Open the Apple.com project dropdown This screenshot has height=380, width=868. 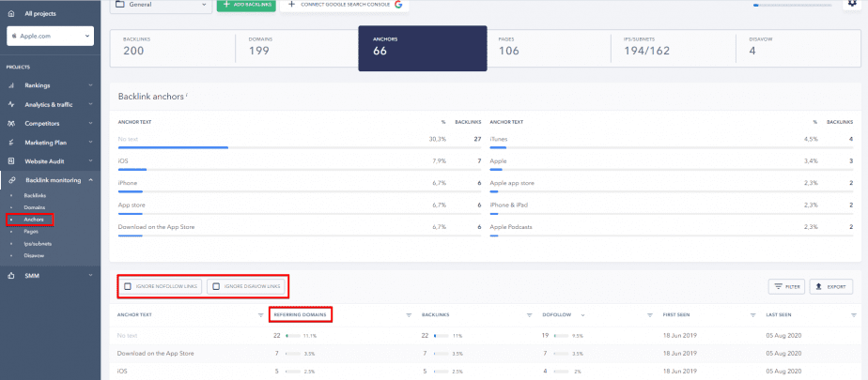(51, 36)
